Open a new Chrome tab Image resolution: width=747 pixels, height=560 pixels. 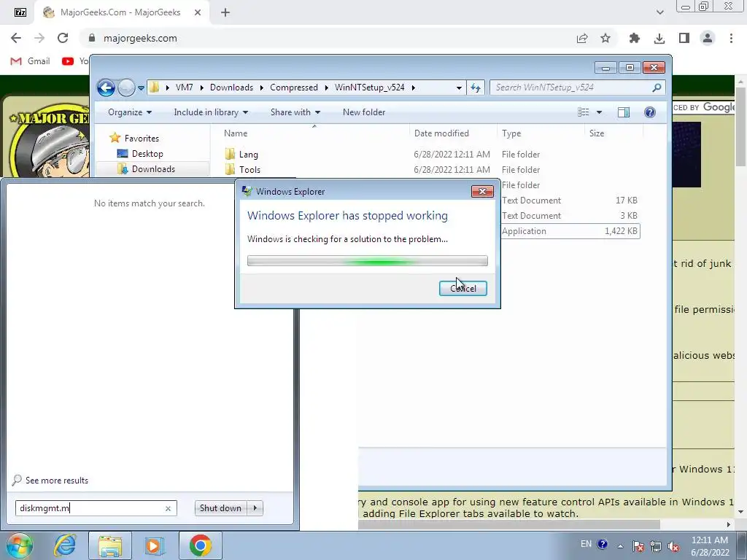click(x=225, y=12)
